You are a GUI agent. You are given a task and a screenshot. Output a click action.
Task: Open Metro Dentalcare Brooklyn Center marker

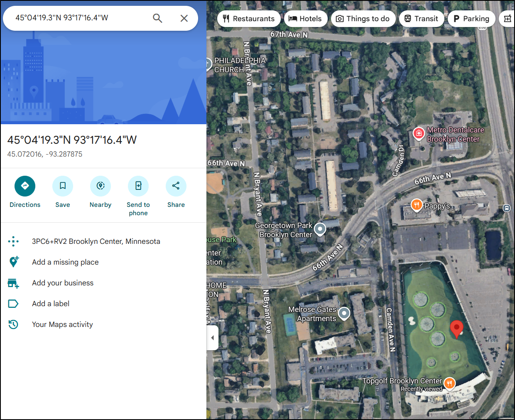[419, 133]
